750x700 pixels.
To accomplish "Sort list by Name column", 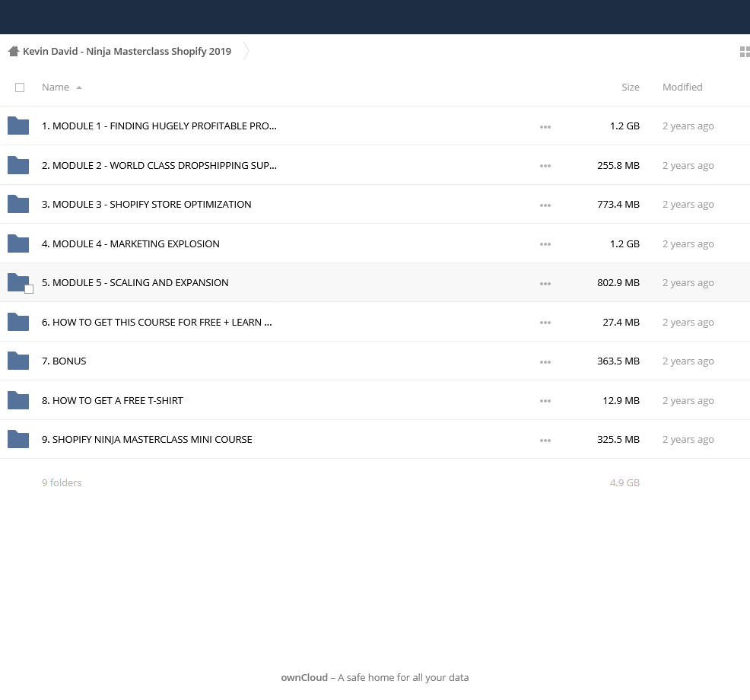I will (x=55, y=87).
